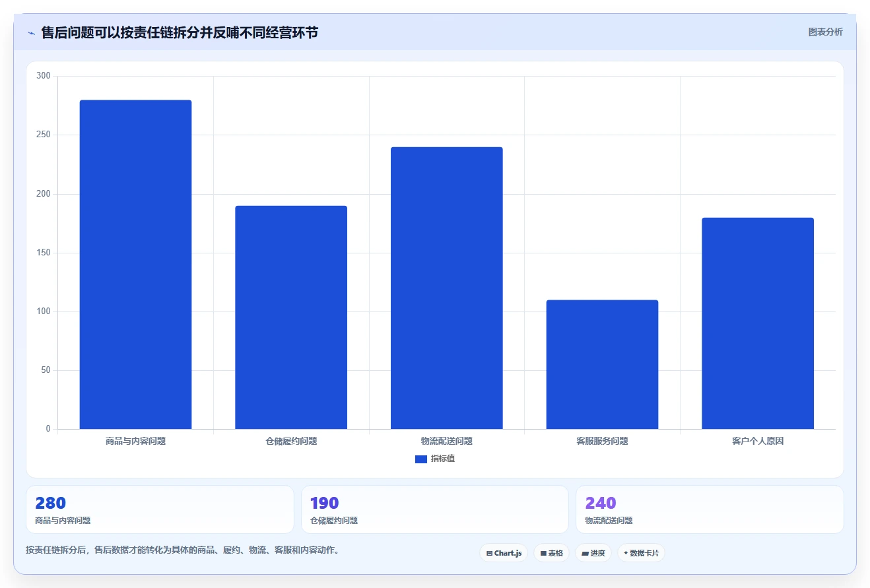Click the blue 指标值 legend color box
Screen dimensions: 870x588
[420, 459]
